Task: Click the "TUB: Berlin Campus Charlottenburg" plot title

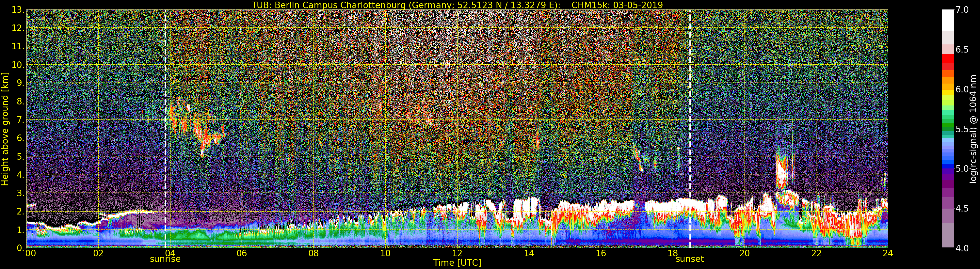Action: [x=352, y=5]
